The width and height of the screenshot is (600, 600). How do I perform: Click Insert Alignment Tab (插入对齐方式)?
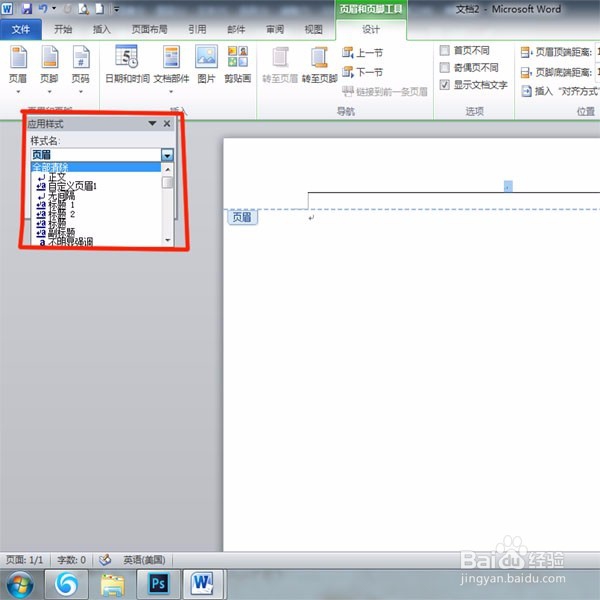pos(559,91)
